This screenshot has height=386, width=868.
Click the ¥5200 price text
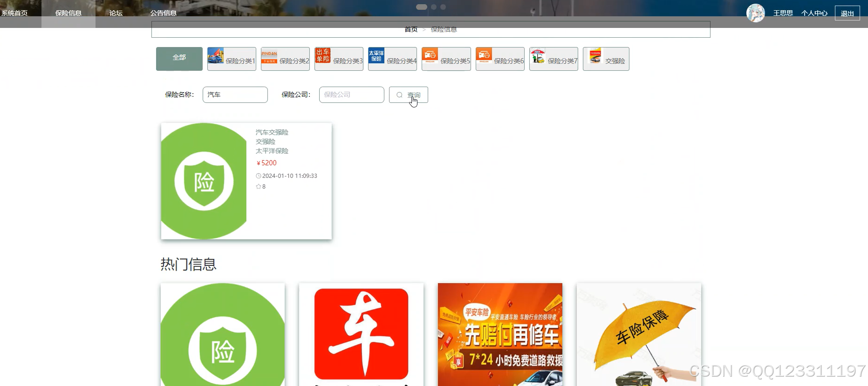click(x=267, y=163)
